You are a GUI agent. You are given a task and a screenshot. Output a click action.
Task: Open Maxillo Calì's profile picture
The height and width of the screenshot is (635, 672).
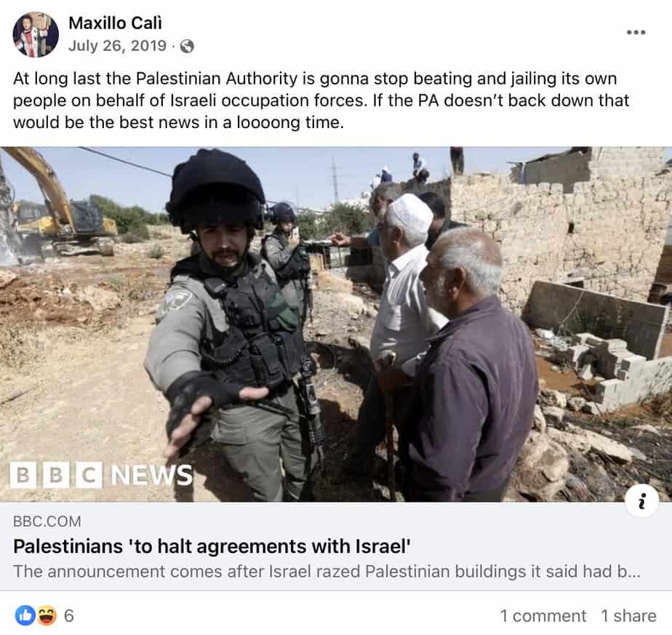click(x=36, y=34)
